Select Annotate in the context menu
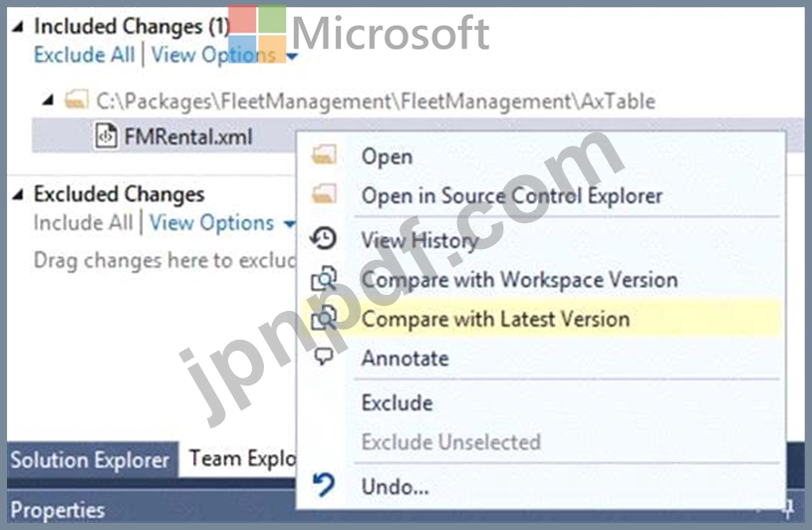 [x=405, y=358]
